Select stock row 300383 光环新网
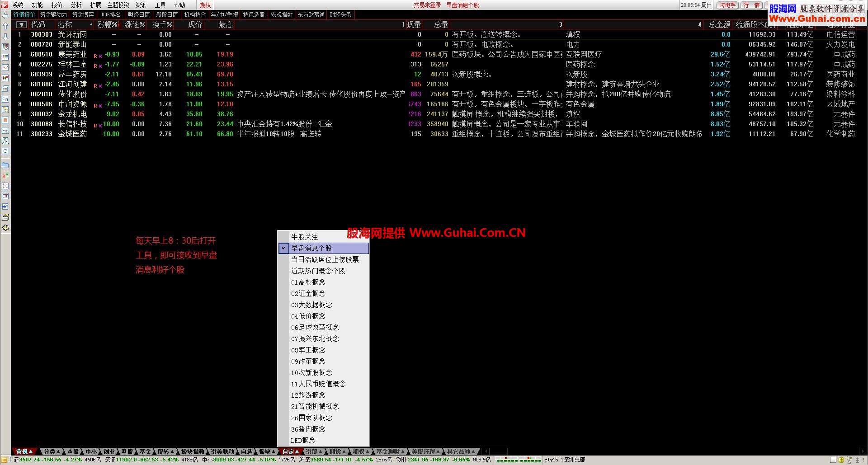Viewport: 868px width, 465px height. (x=434, y=34)
